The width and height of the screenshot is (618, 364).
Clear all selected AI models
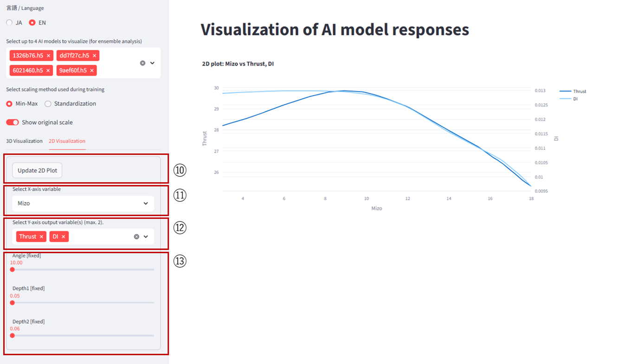pos(142,63)
